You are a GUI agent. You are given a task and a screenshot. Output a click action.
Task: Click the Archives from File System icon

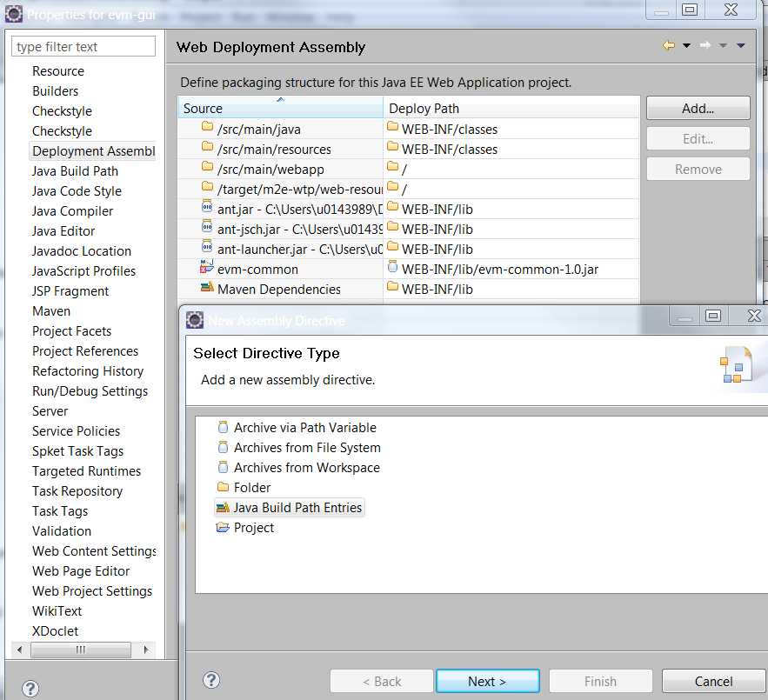point(223,447)
